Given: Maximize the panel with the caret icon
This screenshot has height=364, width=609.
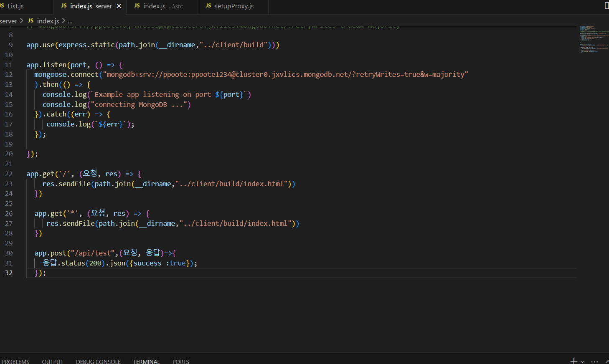Looking at the screenshot, I should [x=606, y=361].
